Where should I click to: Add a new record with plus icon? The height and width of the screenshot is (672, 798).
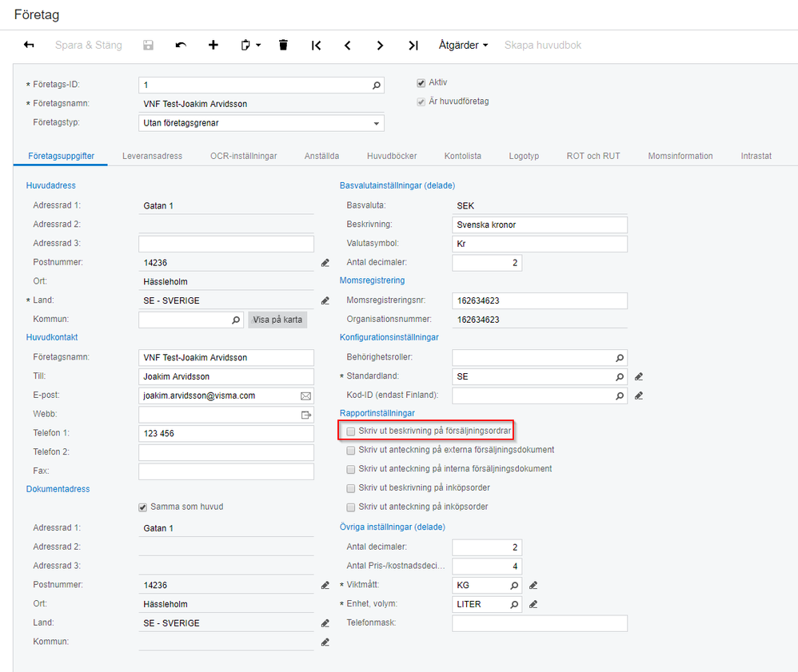(x=213, y=46)
